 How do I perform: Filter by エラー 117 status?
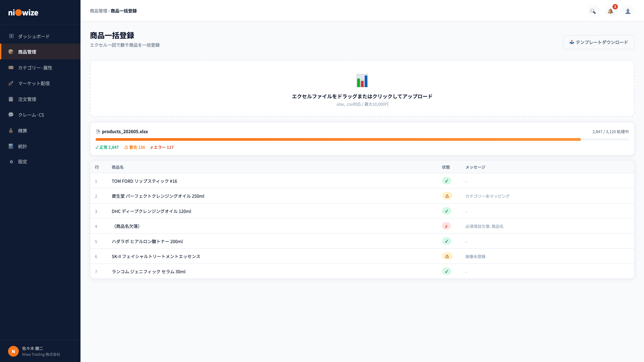(162, 147)
